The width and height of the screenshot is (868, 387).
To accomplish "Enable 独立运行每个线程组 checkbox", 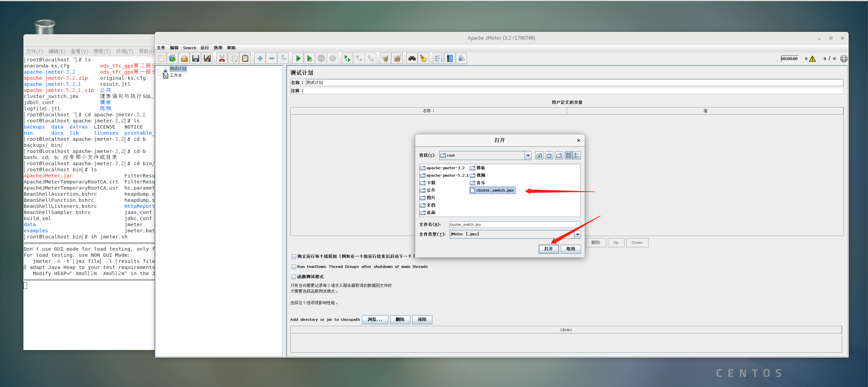I will 294,257.
